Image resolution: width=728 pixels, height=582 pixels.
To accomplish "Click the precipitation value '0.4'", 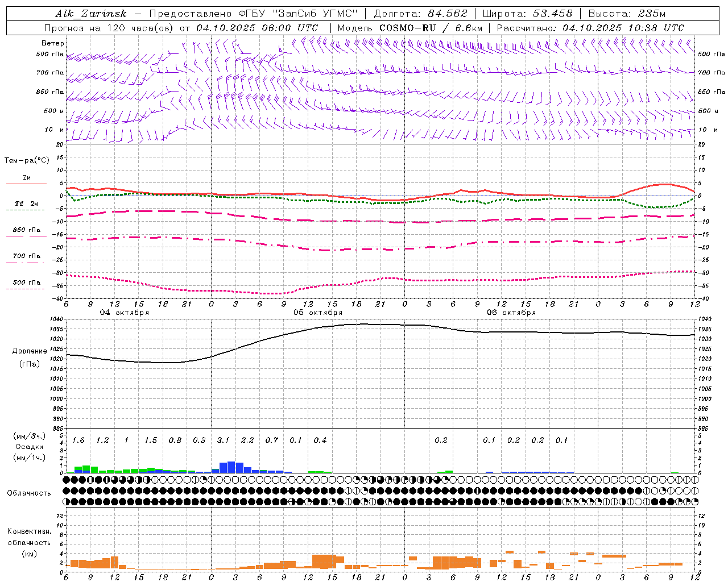I will [320, 440].
